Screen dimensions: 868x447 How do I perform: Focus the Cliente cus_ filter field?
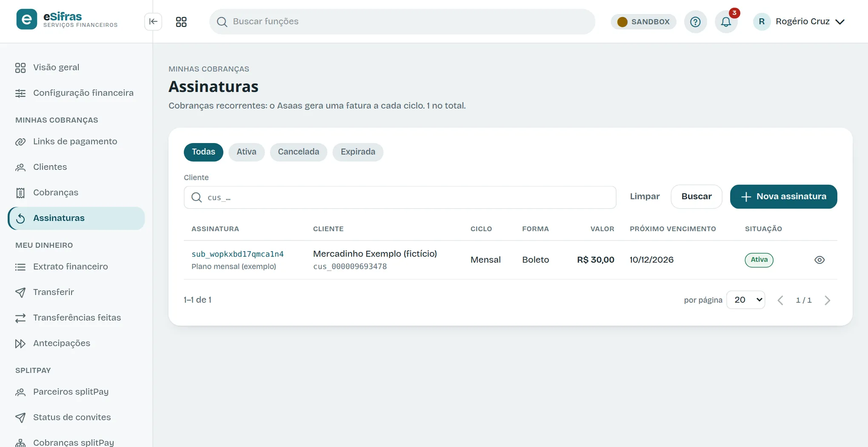coord(400,198)
